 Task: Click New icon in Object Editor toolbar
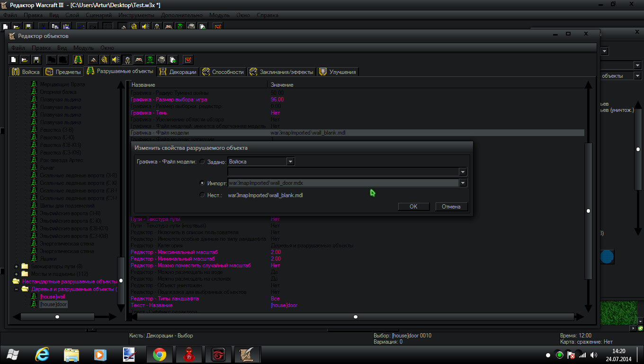pos(14,60)
